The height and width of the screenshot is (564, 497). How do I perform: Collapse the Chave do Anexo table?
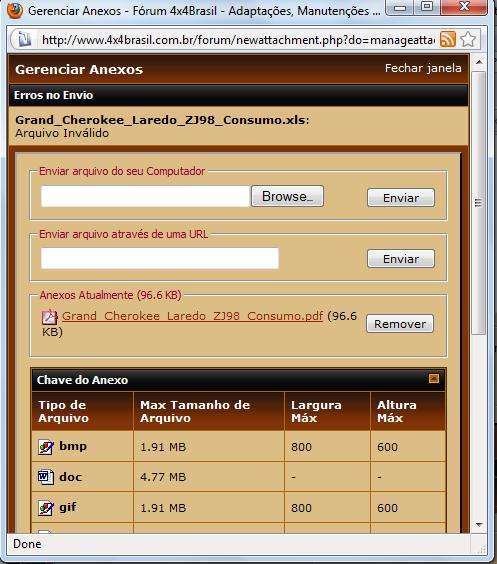(x=434, y=378)
